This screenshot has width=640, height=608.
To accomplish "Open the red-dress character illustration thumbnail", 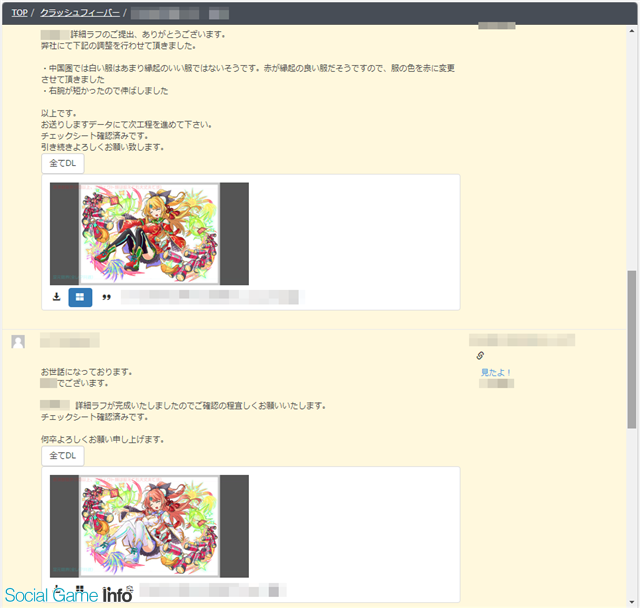I will pos(149,234).
